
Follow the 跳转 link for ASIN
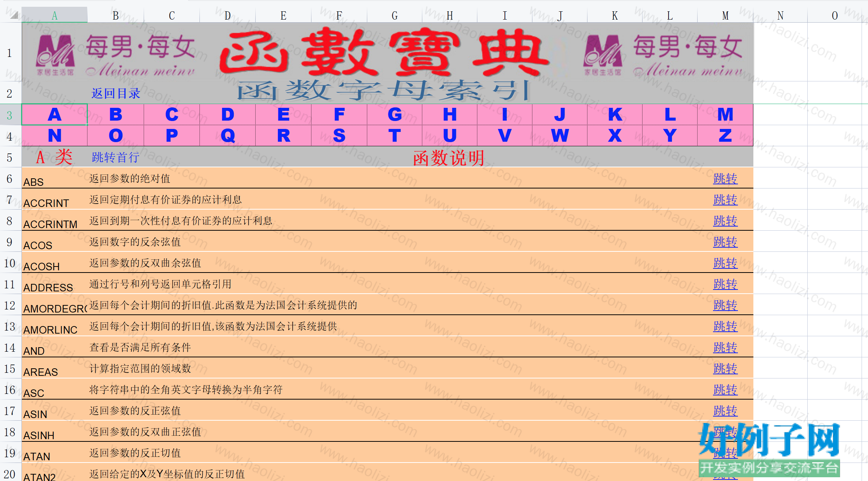[x=725, y=411]
